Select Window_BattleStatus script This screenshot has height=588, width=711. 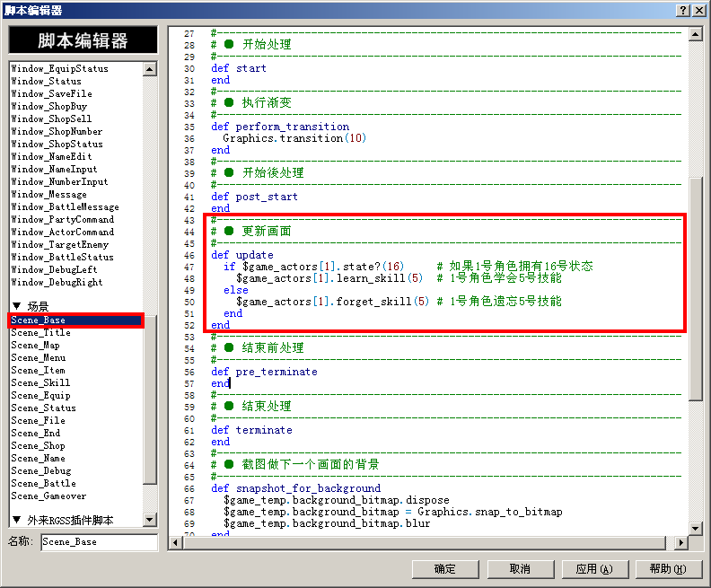[x=62, y=257]
